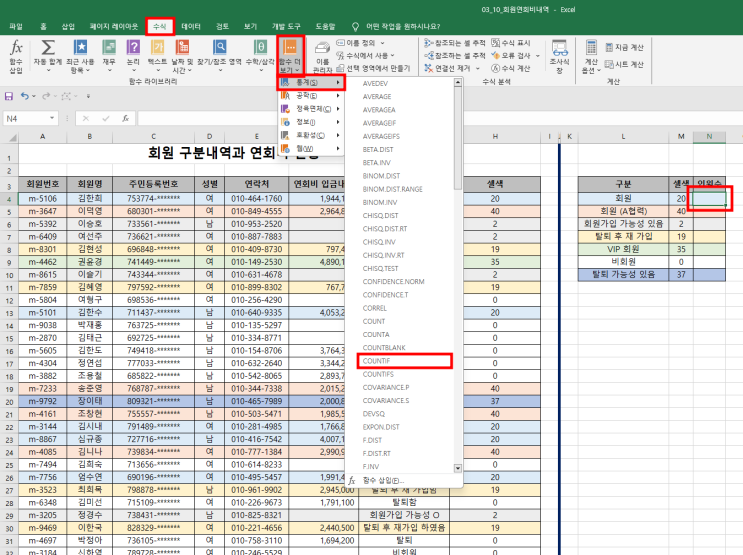Image resolution: width=743 pixels, height=555 pixels.
Task: Click the function list scroll-up arrow
Action: click(458, 82)
